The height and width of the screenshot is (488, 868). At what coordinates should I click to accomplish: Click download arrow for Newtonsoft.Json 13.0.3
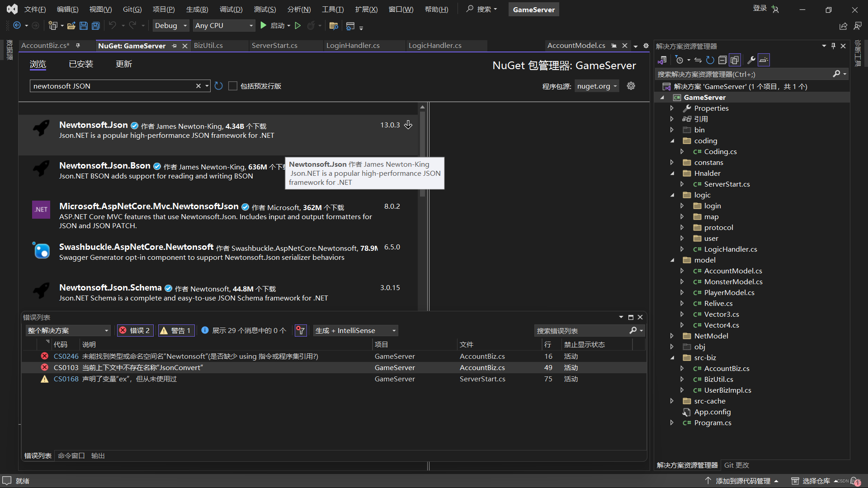[x=408, y=125]
